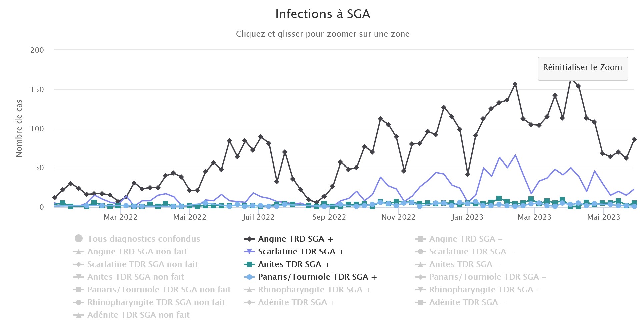The width and height of the screenshot is (644, 330).
Task: Click the Anites TDR SGA + legend square icon
Action: [249, 264]
